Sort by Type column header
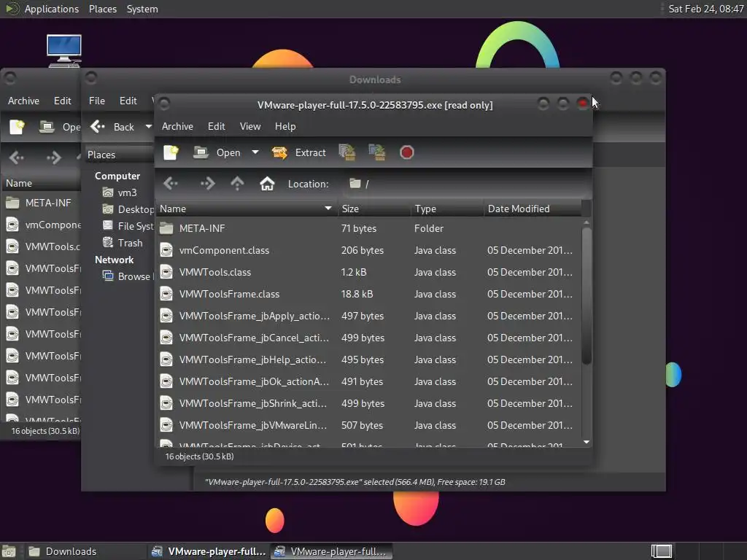 coord(447,209)
